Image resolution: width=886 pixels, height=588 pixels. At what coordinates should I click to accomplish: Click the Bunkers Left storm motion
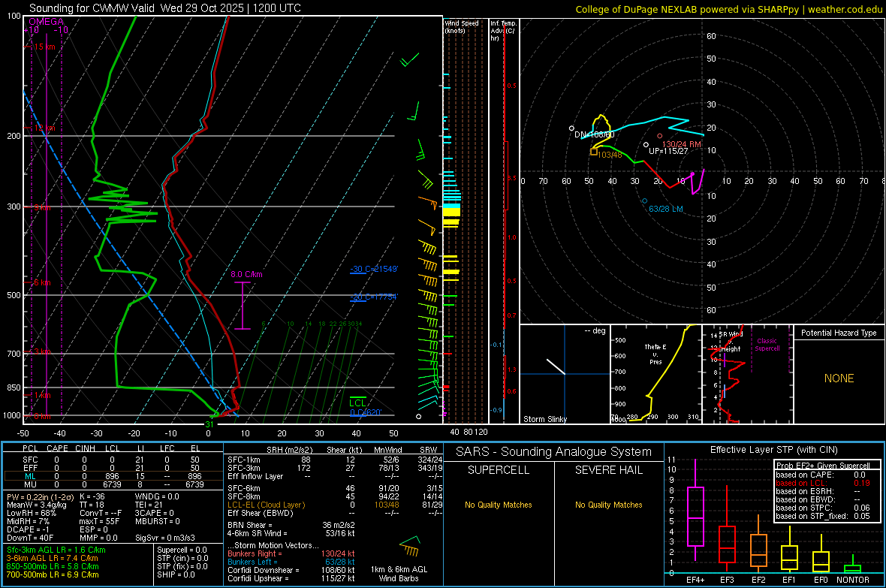pos(291,562)
